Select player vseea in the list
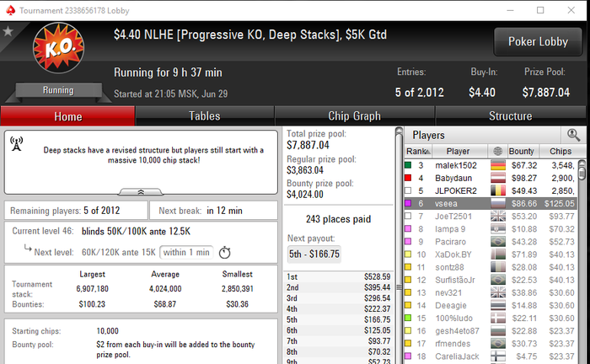590x364 pixels. (x=491, y=203)
